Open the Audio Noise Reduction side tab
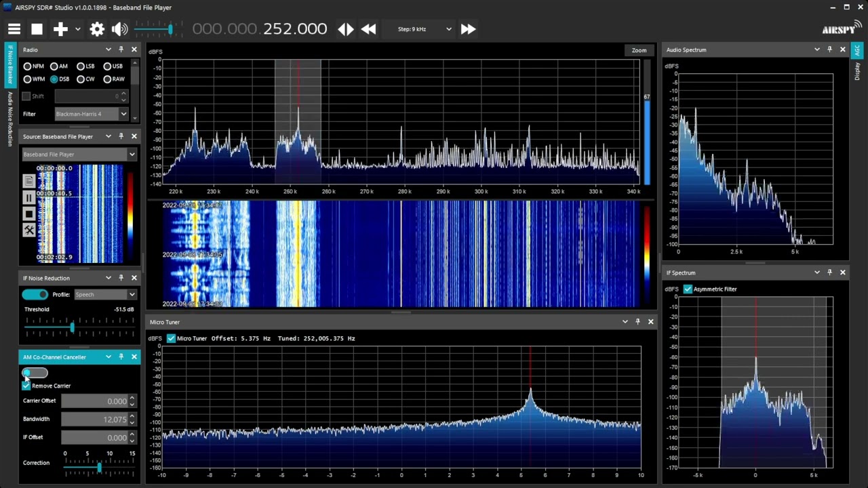This screenshot has height=488, width=868. [x=10, y=119]
